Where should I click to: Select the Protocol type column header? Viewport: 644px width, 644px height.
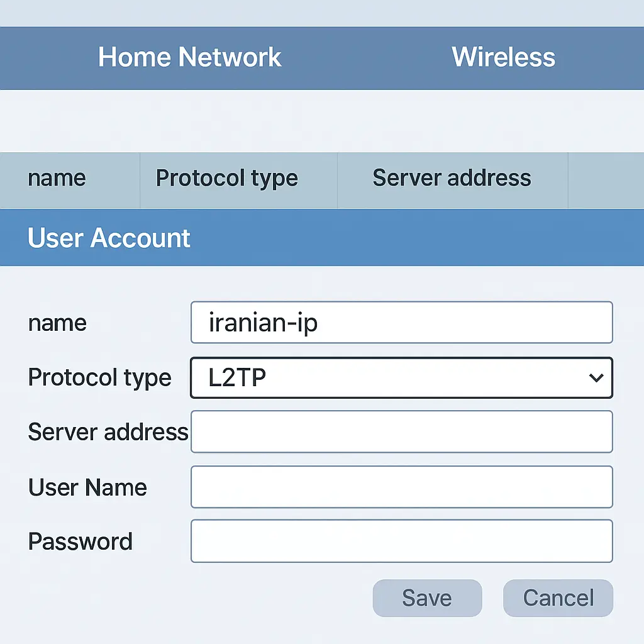pos(226,179)
